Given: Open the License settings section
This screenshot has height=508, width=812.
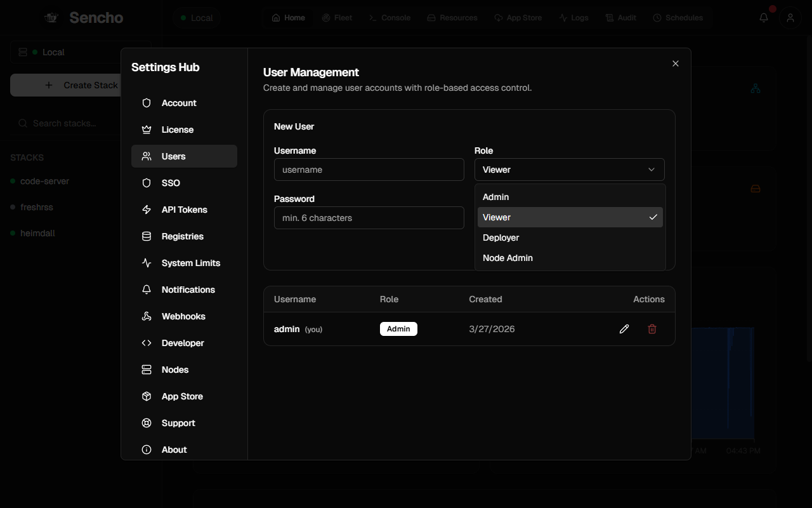Looking at the screenshot, I should (184, 130).
